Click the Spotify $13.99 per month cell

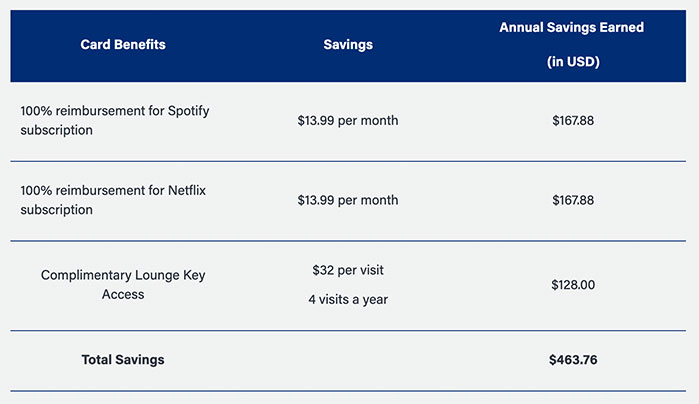pos(348,120)
